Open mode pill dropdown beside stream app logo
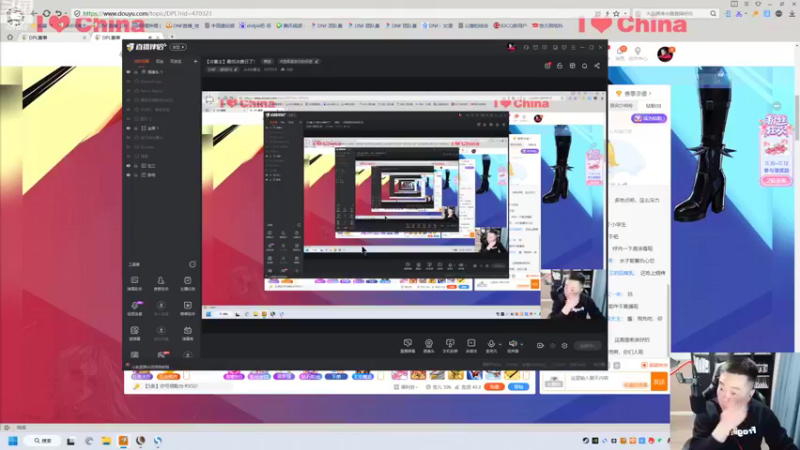This screenshot has height=450, width=800. tap(178, 47)
